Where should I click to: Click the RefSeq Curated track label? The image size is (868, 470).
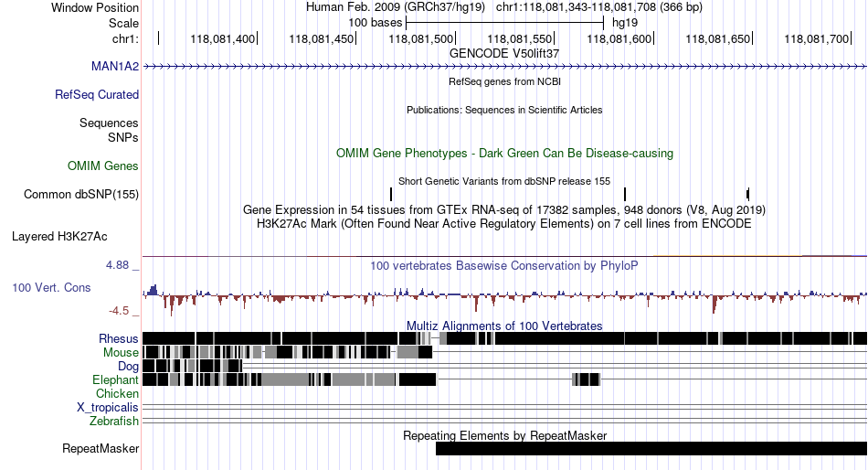click(97, 95)
